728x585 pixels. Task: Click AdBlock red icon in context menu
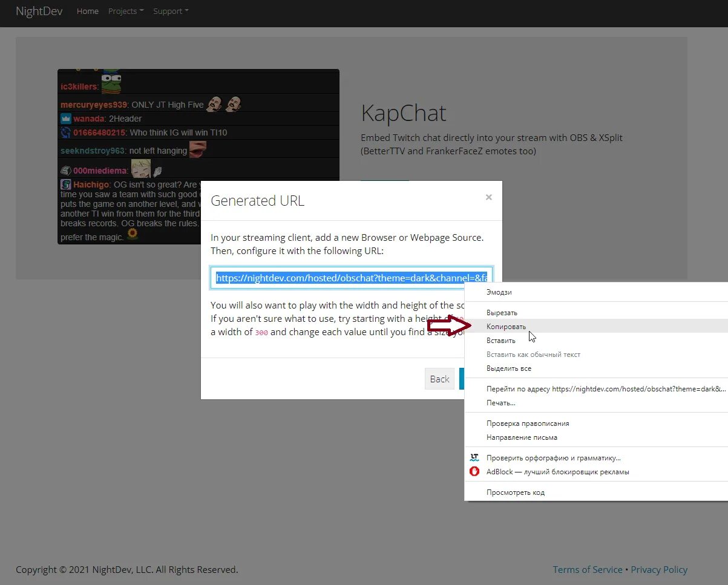click(474, 471)
